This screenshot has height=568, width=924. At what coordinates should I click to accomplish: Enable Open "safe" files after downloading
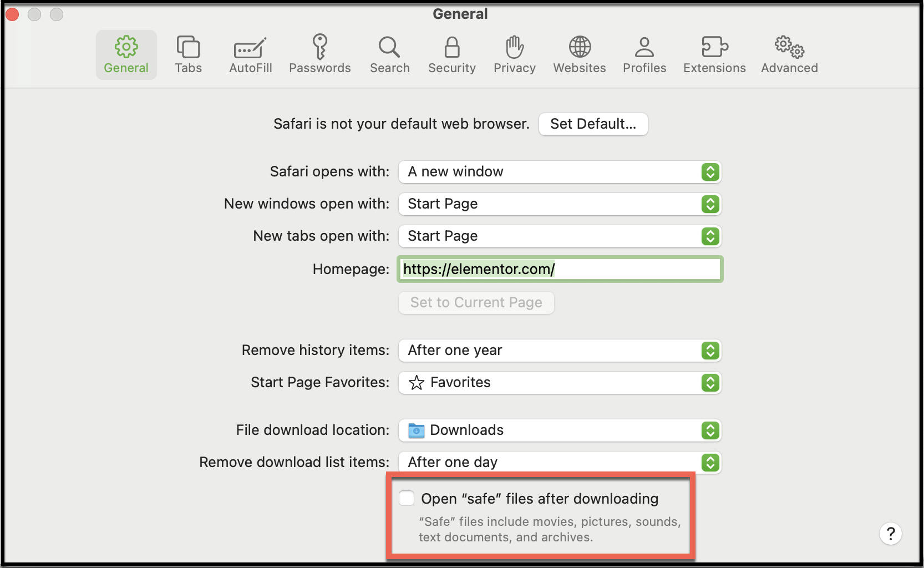[407, 498]
